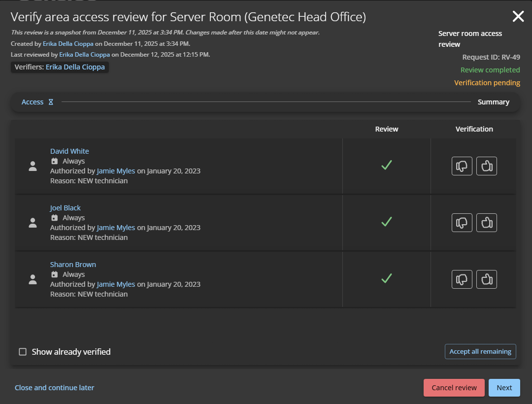Deny Sharon Brown using the thumbs-down icon
532x404 pixels.
pyautogui.click(x=462, y=279)
